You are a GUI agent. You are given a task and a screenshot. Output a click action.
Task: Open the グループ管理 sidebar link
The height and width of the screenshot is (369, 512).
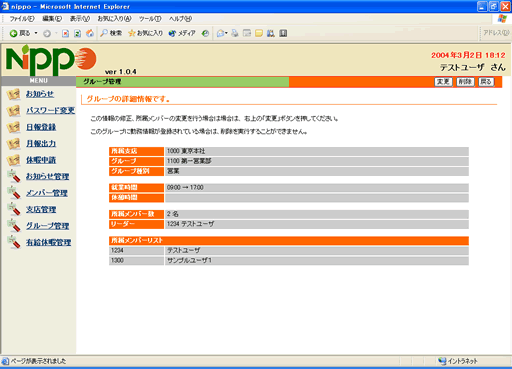[x=48, y=226]
